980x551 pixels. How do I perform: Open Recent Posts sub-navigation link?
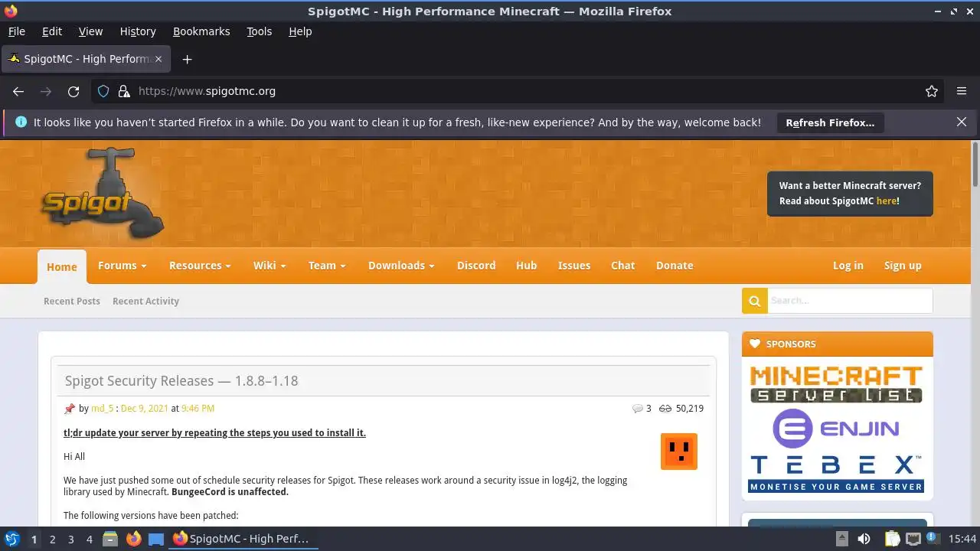72,301
